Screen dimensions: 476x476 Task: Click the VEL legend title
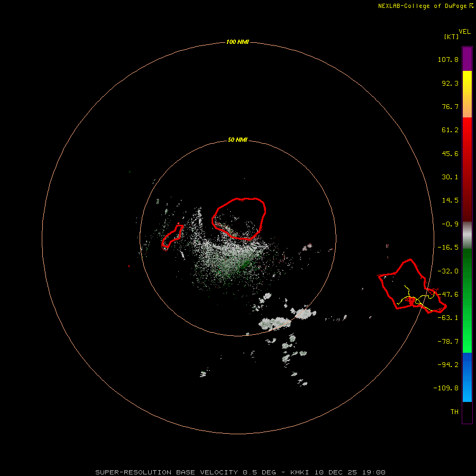click(464, 32)
